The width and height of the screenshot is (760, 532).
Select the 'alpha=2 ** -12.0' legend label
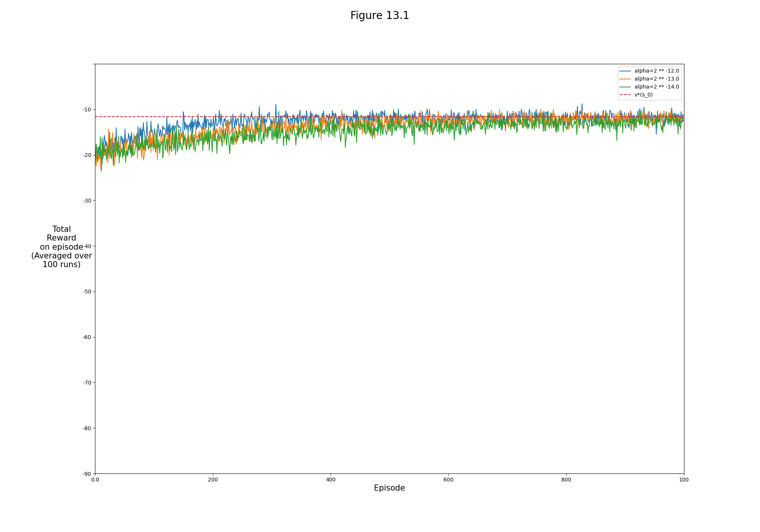click(x=657, y=71)
